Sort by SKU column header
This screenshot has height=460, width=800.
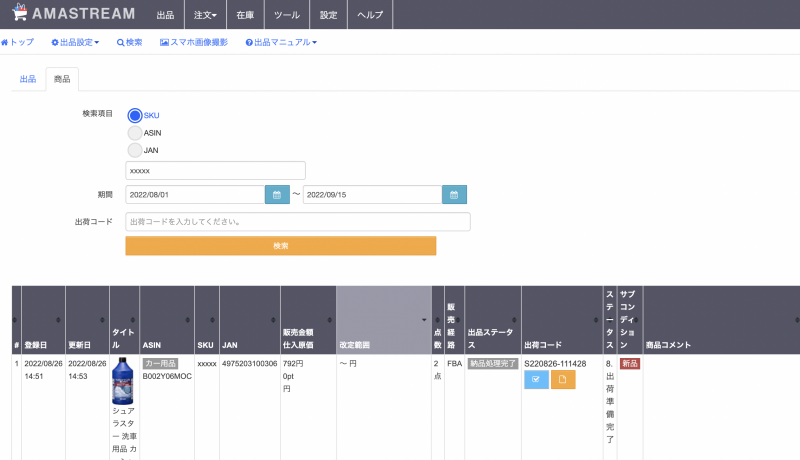click(x=207, y=320)
